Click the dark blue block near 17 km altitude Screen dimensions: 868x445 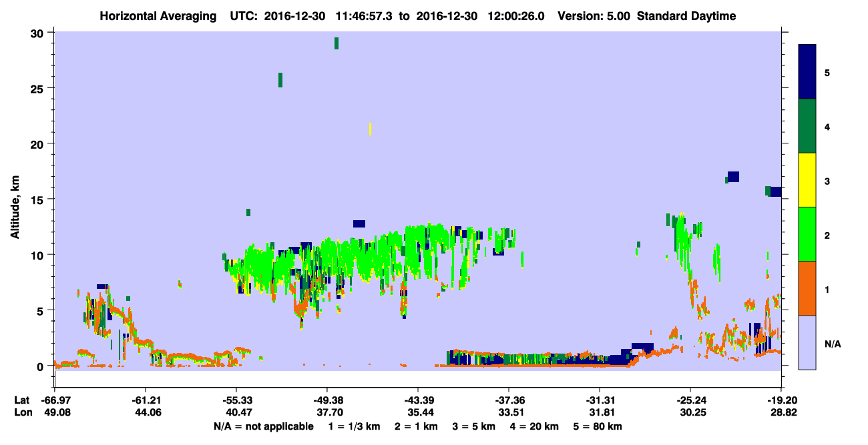733,176
